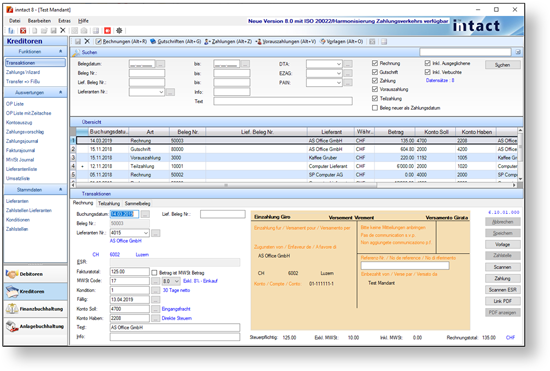Open the Datei menu

(x=15, y=21)
